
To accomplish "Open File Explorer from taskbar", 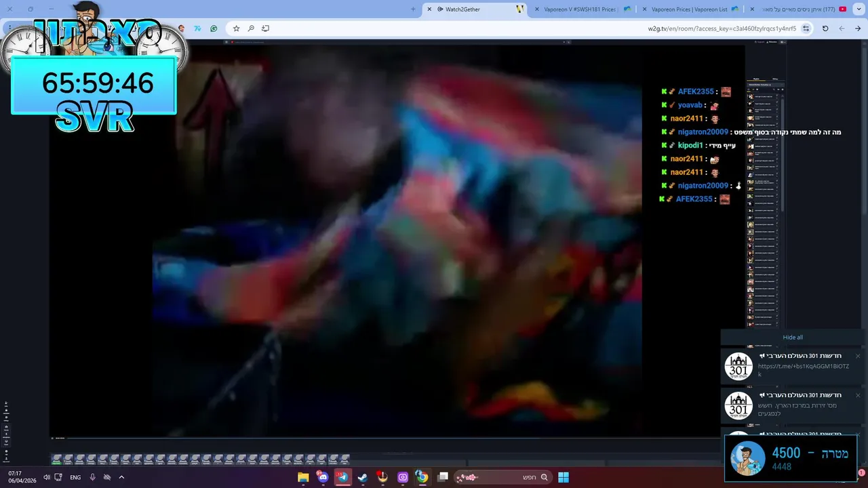I will click(303, 477).
